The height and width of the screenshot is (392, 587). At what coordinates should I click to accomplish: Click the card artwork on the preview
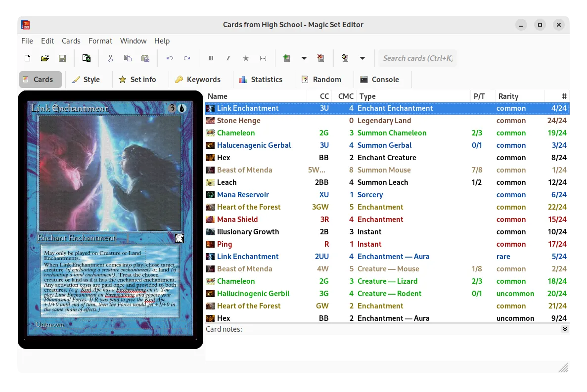click(x=110, y=173)
